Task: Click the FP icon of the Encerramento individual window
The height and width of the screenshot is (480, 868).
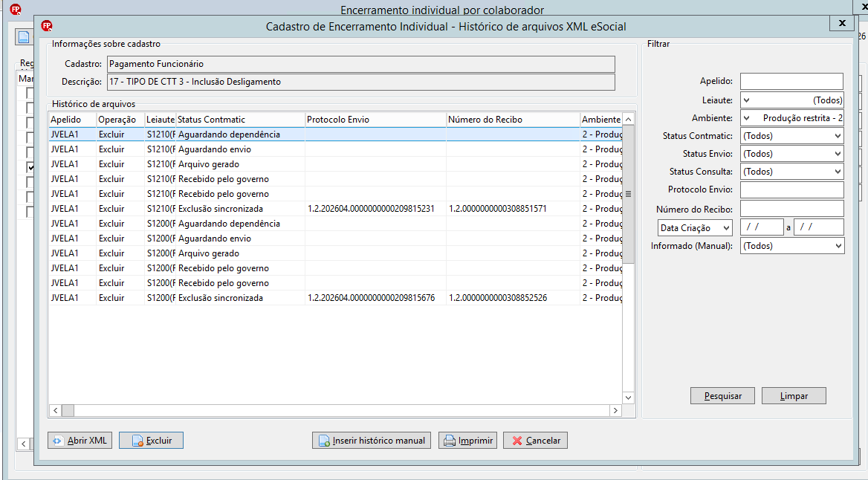Action: [16, 10]
